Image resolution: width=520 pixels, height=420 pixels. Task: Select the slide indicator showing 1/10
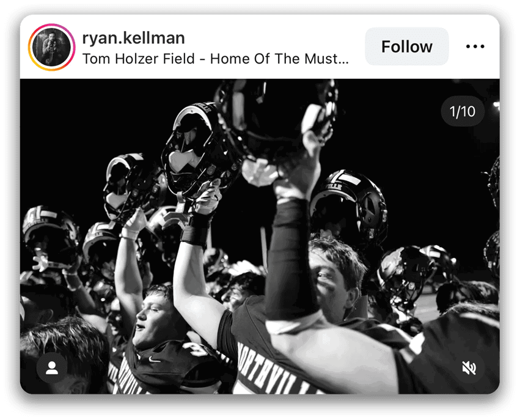tap(463, 112)
